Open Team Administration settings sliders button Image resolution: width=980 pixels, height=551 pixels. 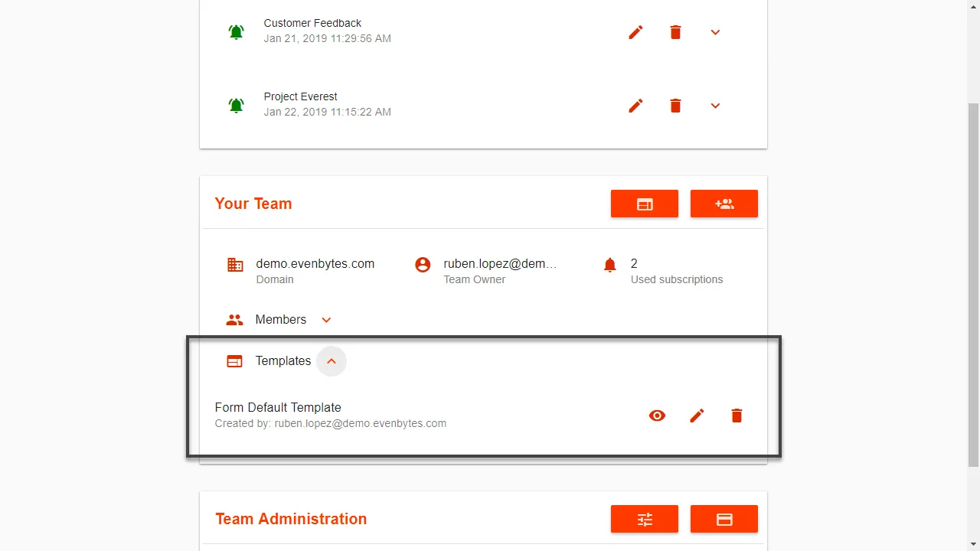coord(645,519)
